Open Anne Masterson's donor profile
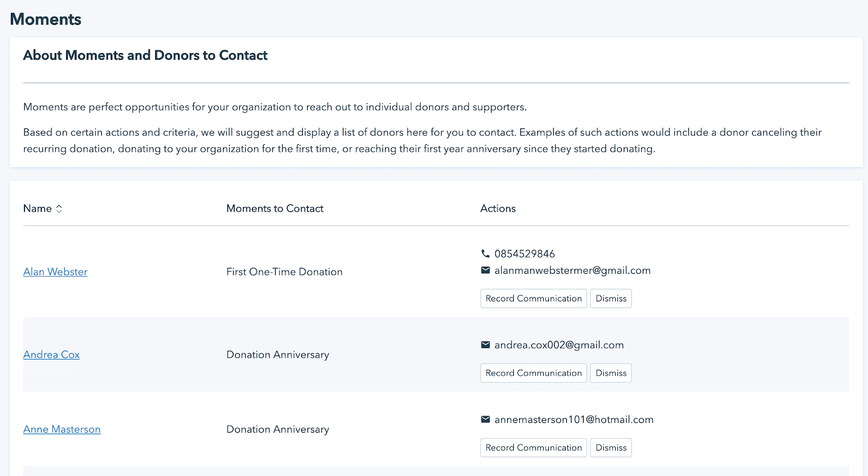Viewport: 868px width, 476px height. tap(62, 429)
